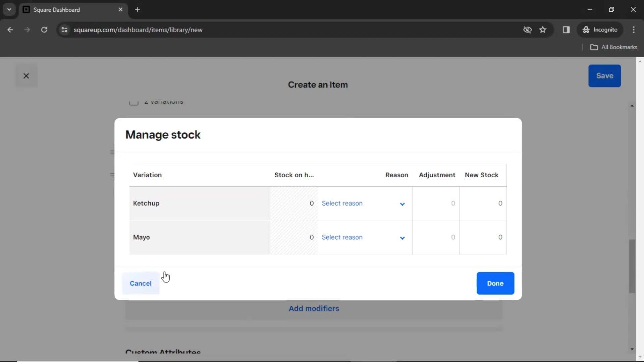The image size is (644, 362).
Task: Cancel the Manage stock dialog
Action: click(141, 283)
